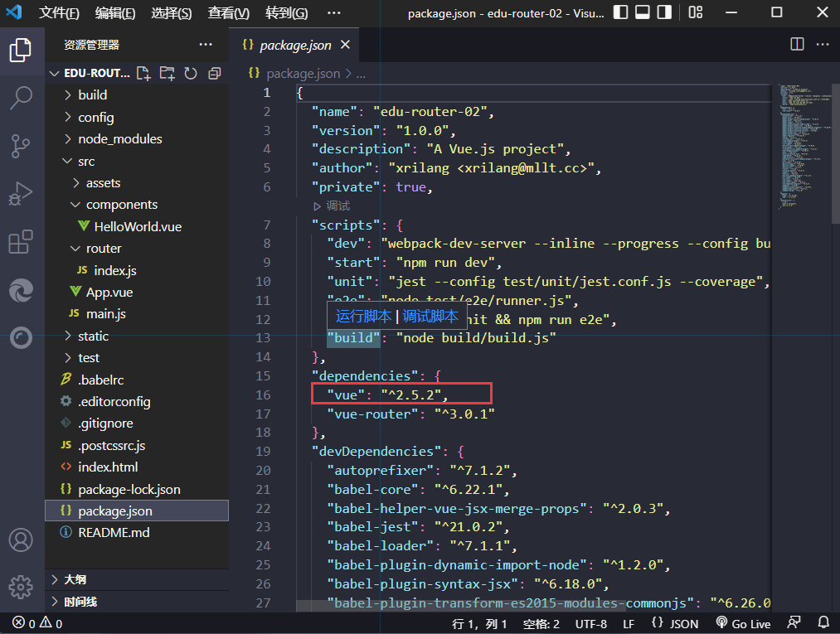This screenshot has width=840, height=634.
Task: Collapse all folders in explorer
Action: coord(214,73)
